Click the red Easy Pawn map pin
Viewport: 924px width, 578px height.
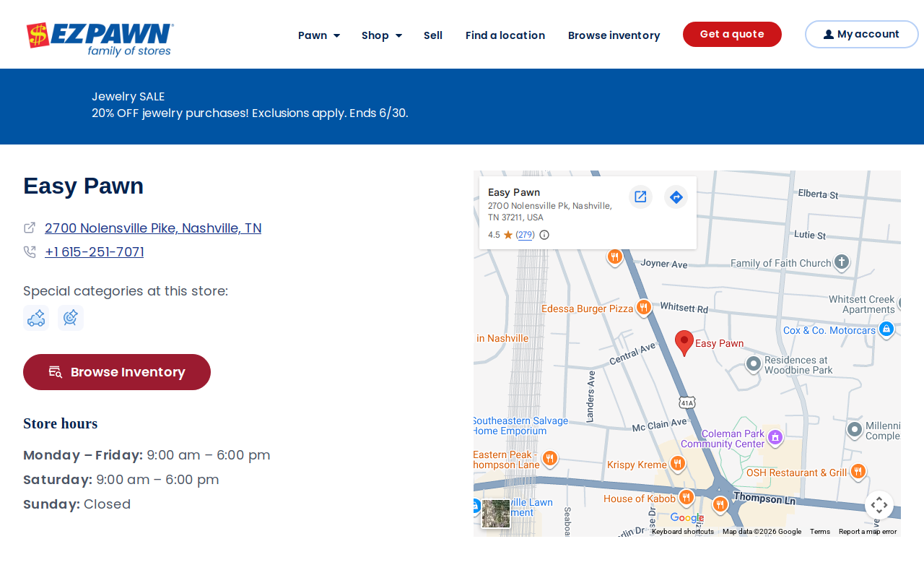[684, 343]
